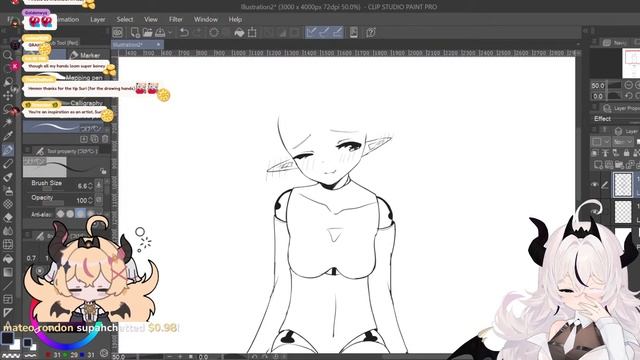The height and width of the screenshot is (360, 640).
Task: Click the New document icon
Action: click(x=135, y=33)
